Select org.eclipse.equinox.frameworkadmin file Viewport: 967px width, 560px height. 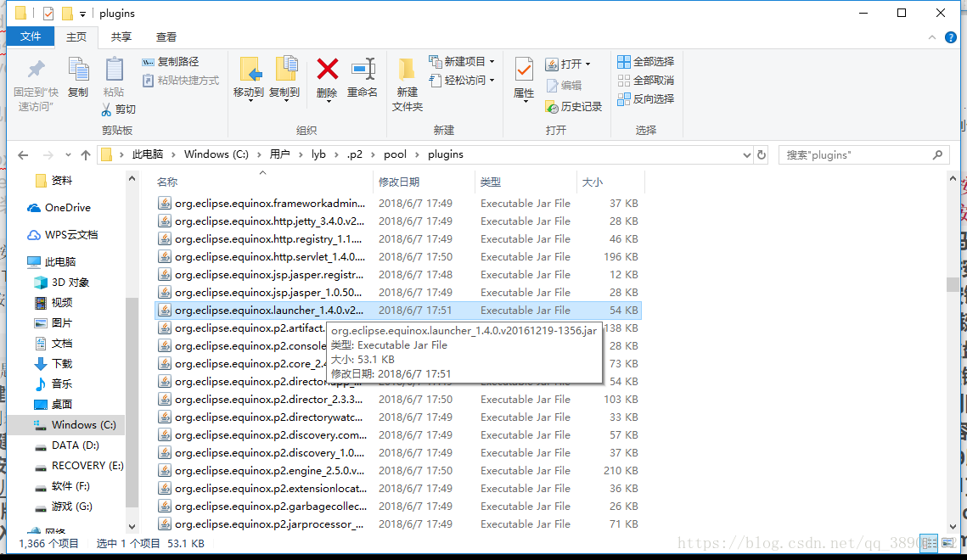pyautogui.click(x=398, y=204)
